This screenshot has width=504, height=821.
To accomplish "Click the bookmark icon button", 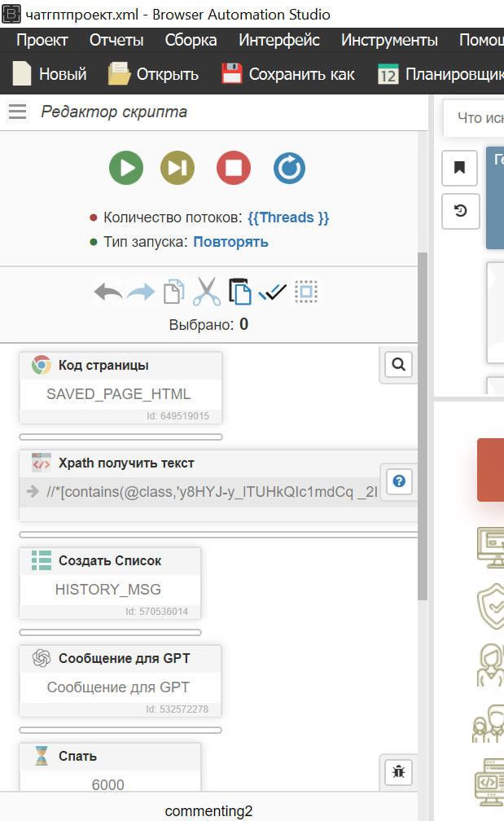I will tap(459, 168).
